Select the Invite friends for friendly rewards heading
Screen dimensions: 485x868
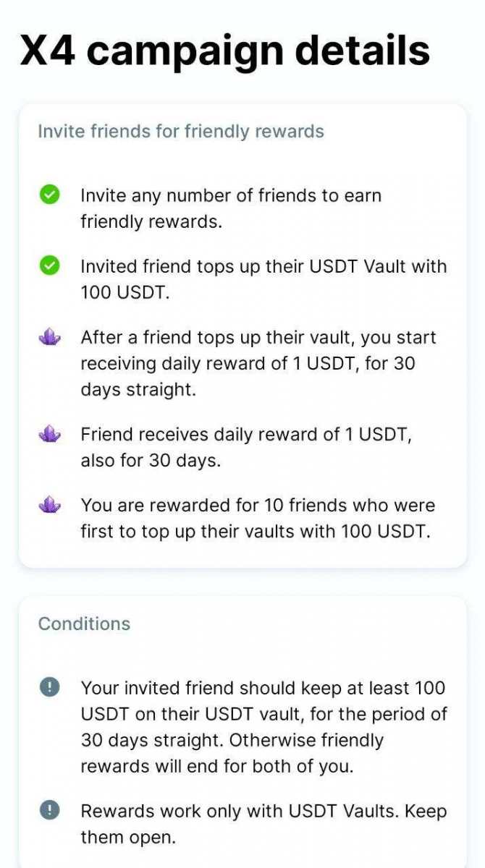click(181, 132)
